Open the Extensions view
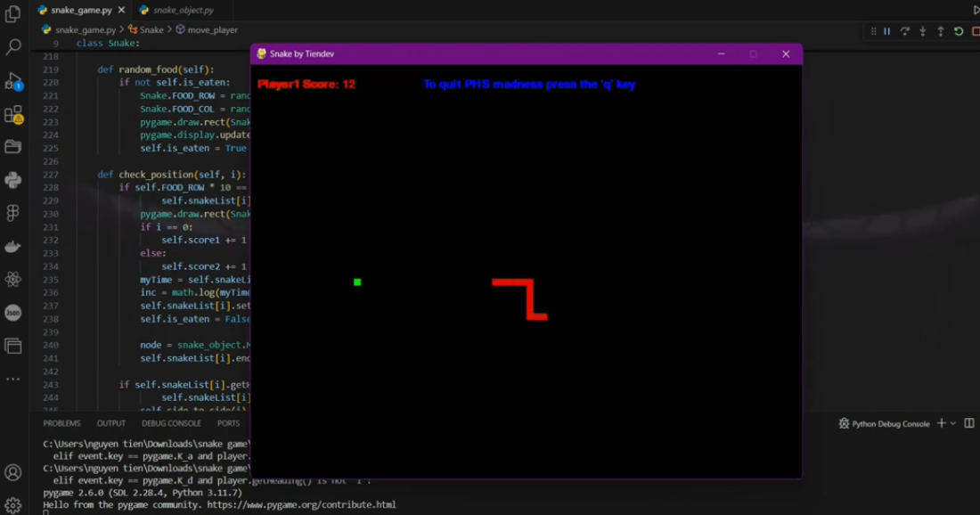The width and height of the screenshot is (980, 515). coord(12,115)
